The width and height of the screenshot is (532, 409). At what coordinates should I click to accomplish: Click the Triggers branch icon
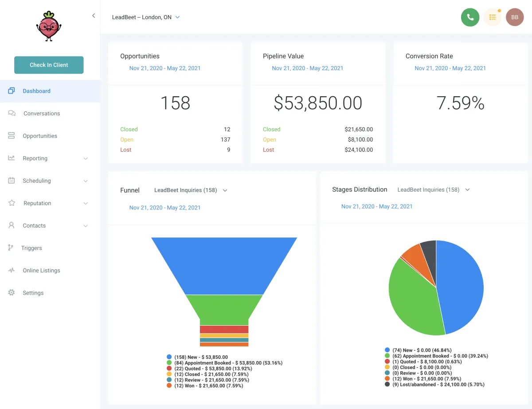pos(11,248)
